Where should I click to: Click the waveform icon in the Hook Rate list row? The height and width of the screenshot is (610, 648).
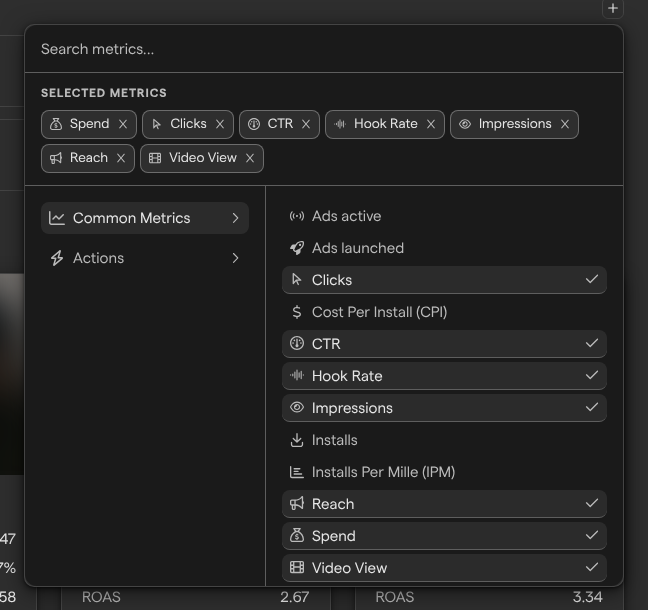[x=297, y=375]
